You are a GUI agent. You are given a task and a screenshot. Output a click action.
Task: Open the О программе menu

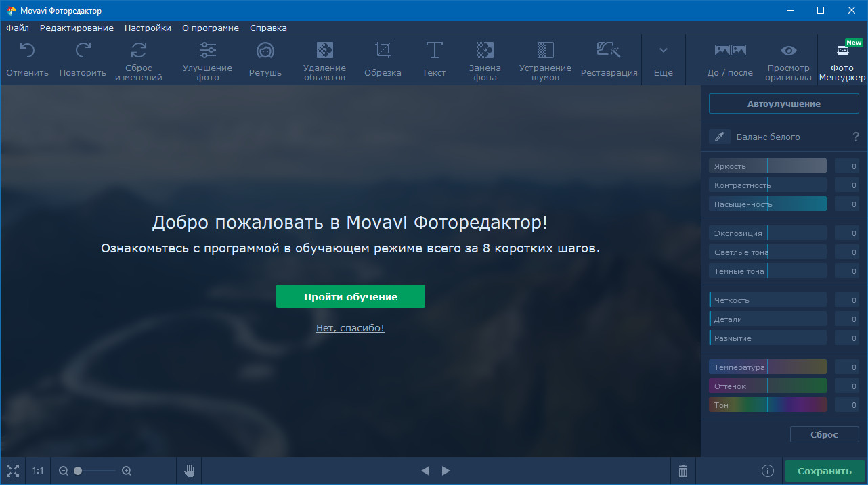pyautogui.click(x=211, y=28)
